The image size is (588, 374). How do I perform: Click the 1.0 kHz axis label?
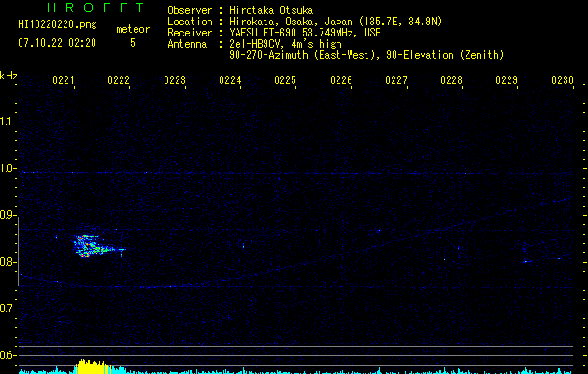pyautogui.click(x=7, y=168)
